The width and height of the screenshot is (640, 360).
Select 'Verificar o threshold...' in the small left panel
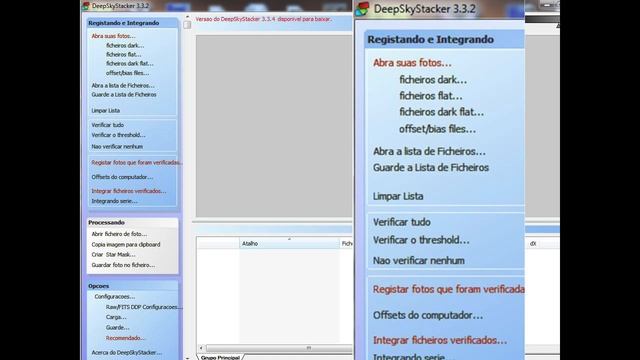click(x=118, y=135)
